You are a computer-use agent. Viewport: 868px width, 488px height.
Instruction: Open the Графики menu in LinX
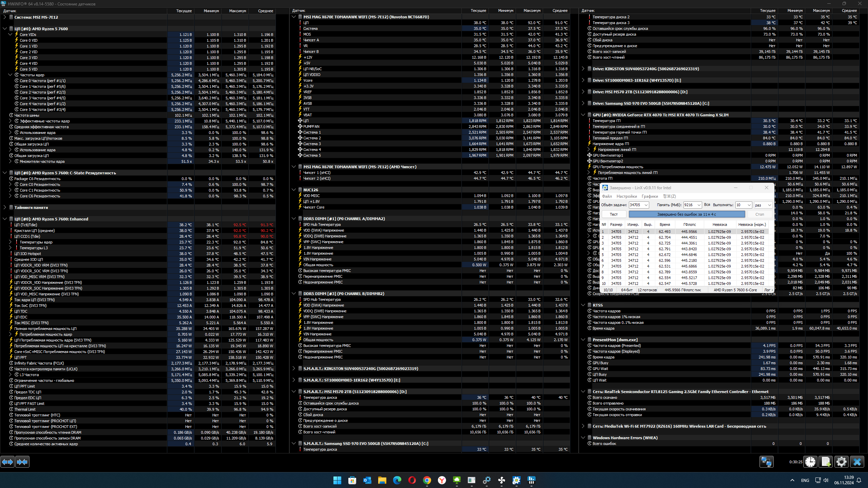pyautogui.click(x=650, y=196)
